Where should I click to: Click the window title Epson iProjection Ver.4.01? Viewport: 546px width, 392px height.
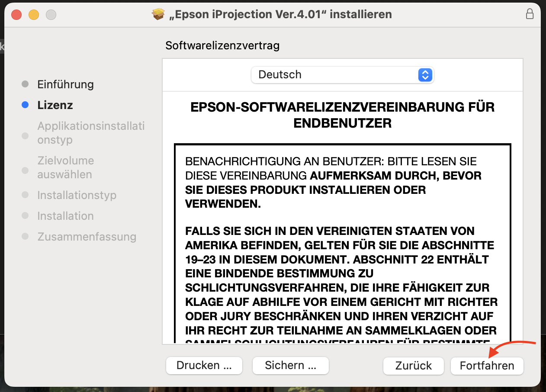click(x=280, y=14)
